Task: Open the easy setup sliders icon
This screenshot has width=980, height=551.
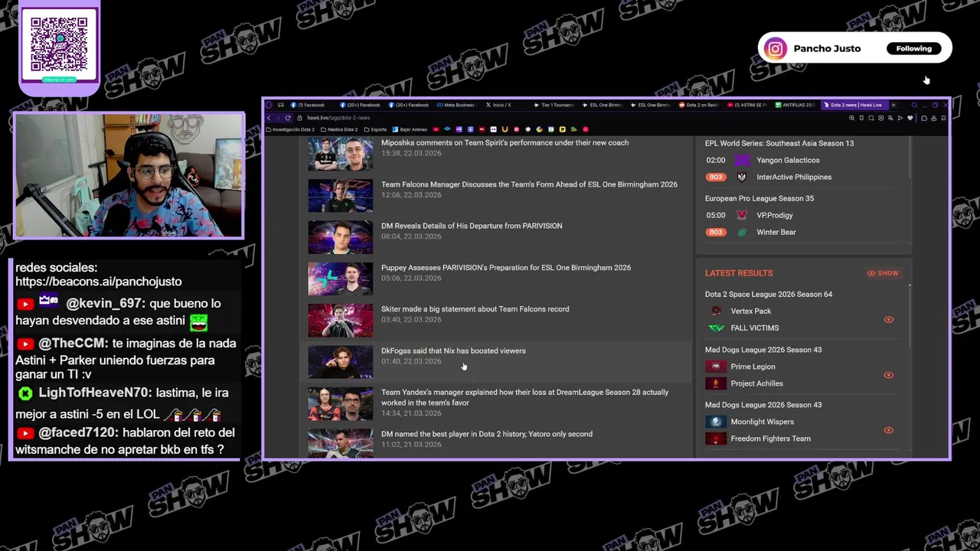Action: tap(944, 118)
